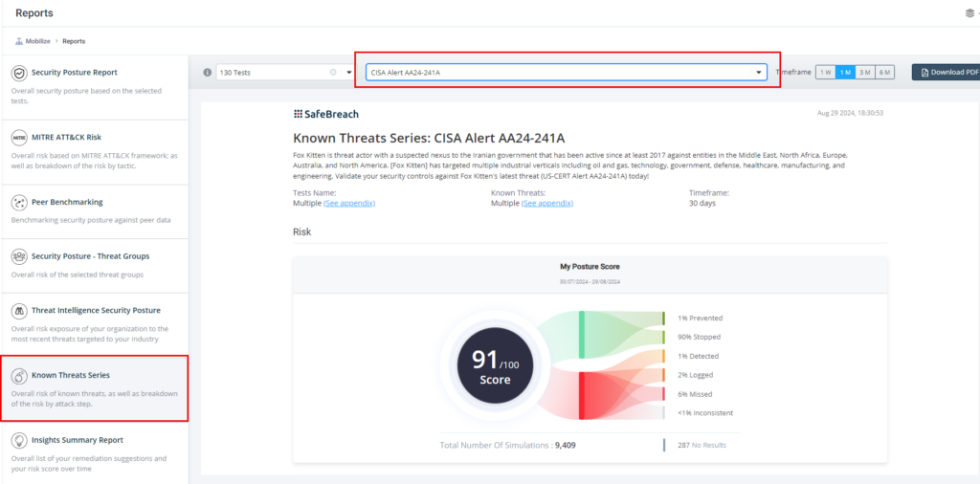Expand the CISA Alert AA24-241A dropdown
Screen dimensions: 980x484
click(x=759, y=73)
